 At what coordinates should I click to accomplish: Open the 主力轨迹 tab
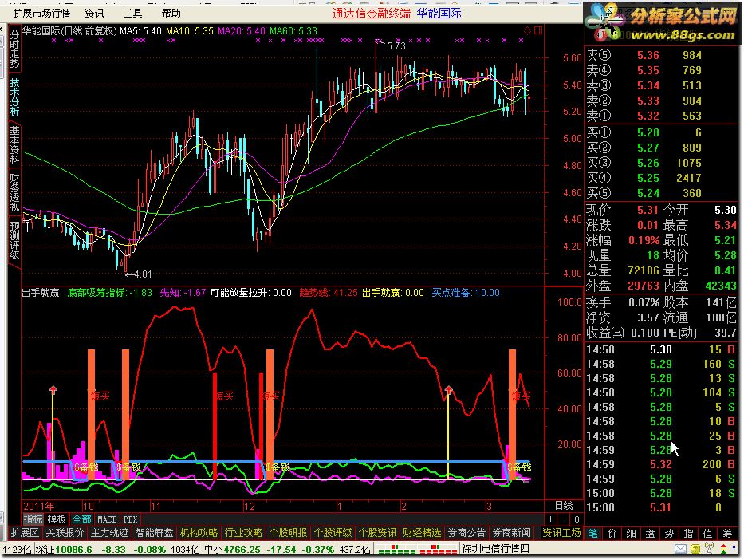pyautogui.click(x=109, y=533)
